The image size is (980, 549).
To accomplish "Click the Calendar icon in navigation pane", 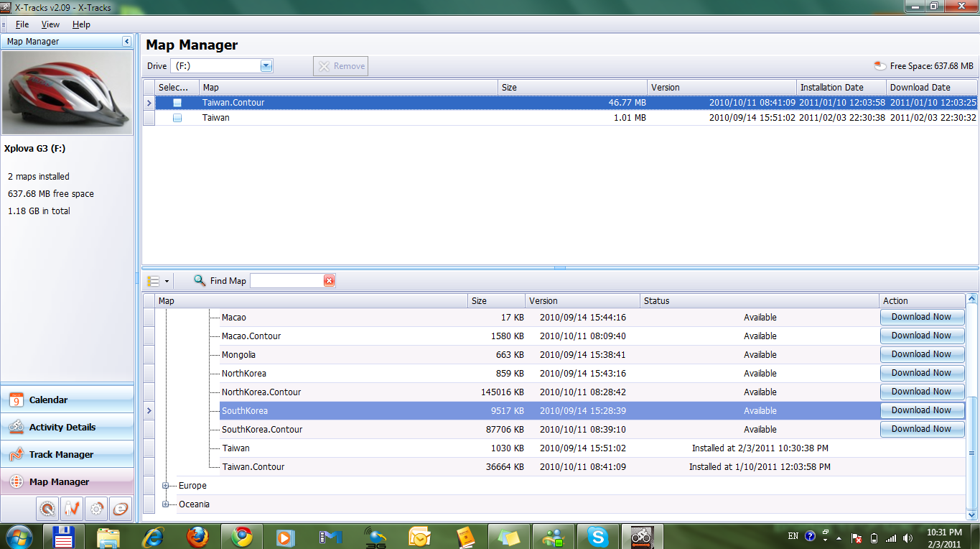I will click(x=17, y=400).
